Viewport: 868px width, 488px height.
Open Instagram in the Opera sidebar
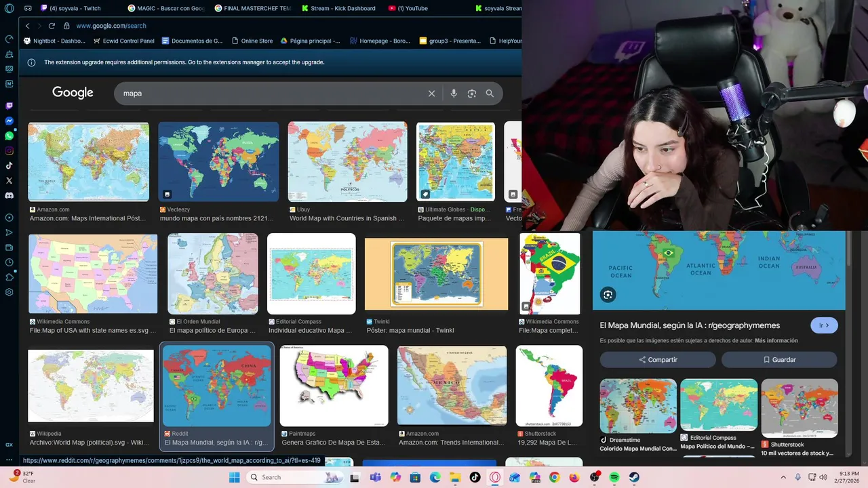point(9,150)
